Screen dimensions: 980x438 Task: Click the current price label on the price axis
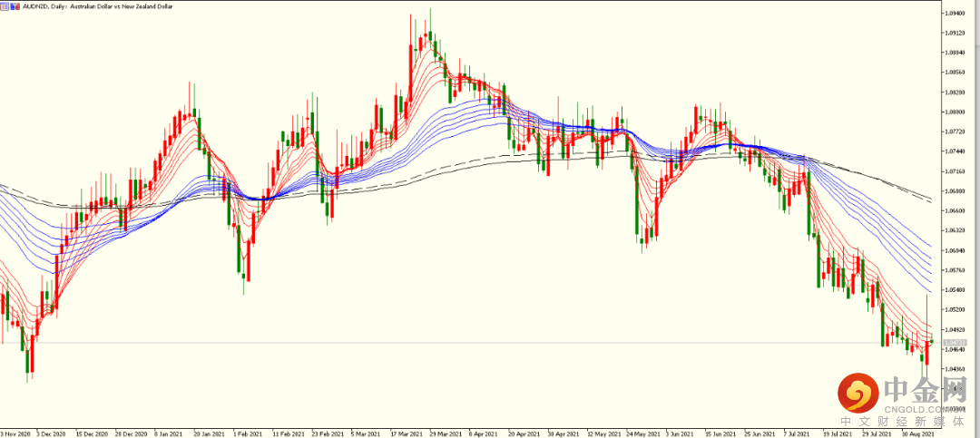(955, 342)
